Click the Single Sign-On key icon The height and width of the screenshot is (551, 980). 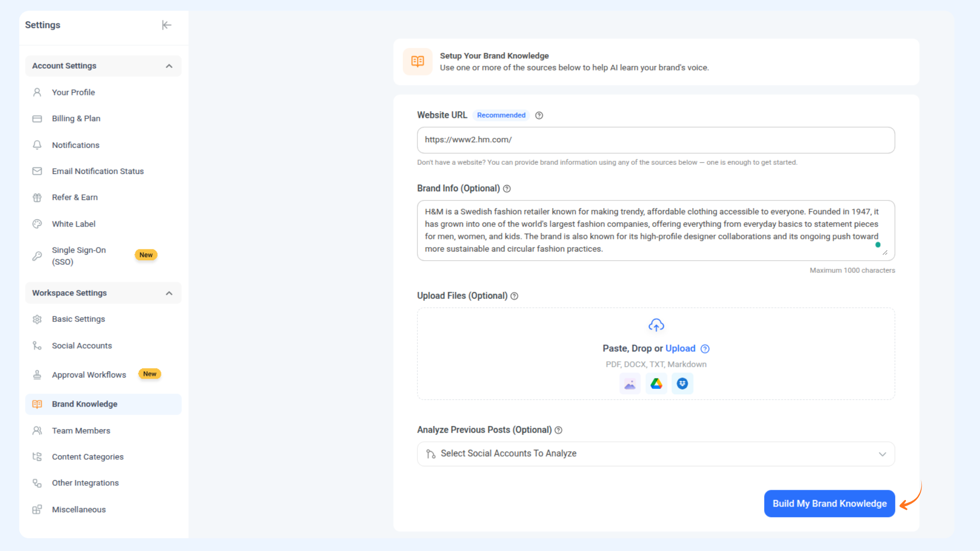(37, 256)
